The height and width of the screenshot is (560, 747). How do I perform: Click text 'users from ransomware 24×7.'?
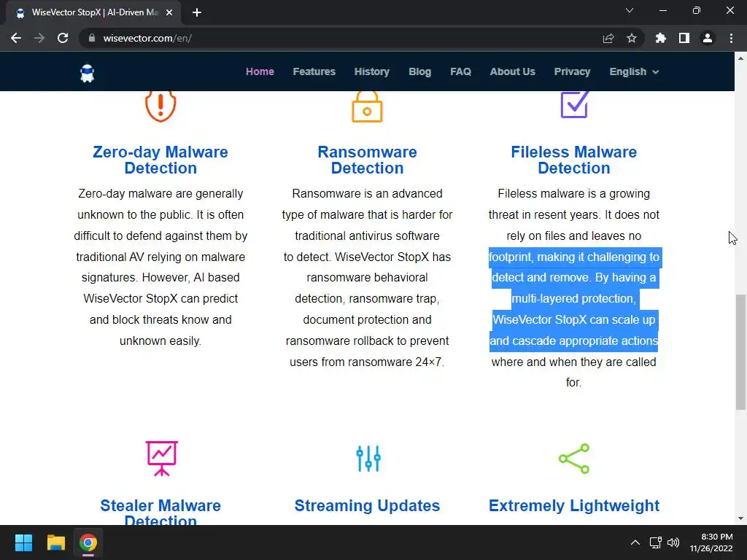coord(367,362)
